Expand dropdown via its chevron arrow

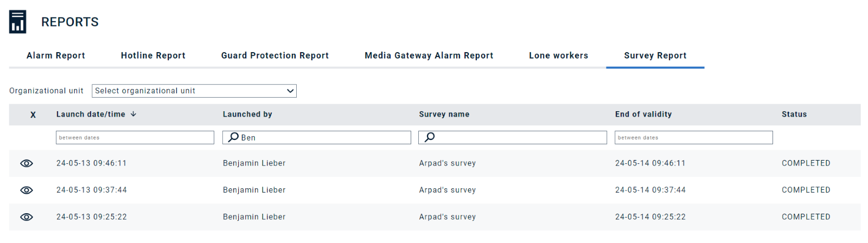coord(290,91)
